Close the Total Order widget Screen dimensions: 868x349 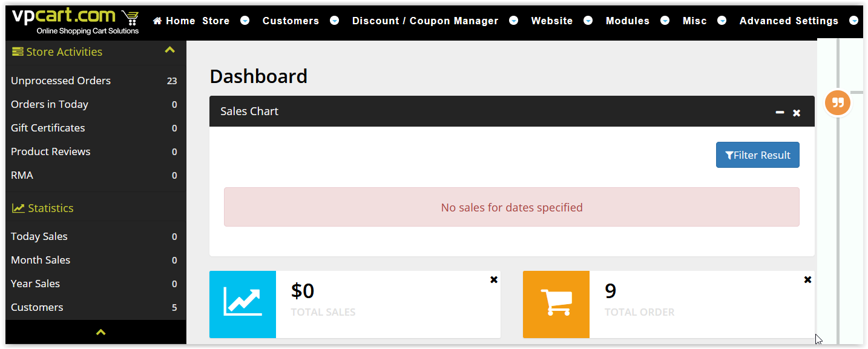pyautogui.click(x=807, y=279)
